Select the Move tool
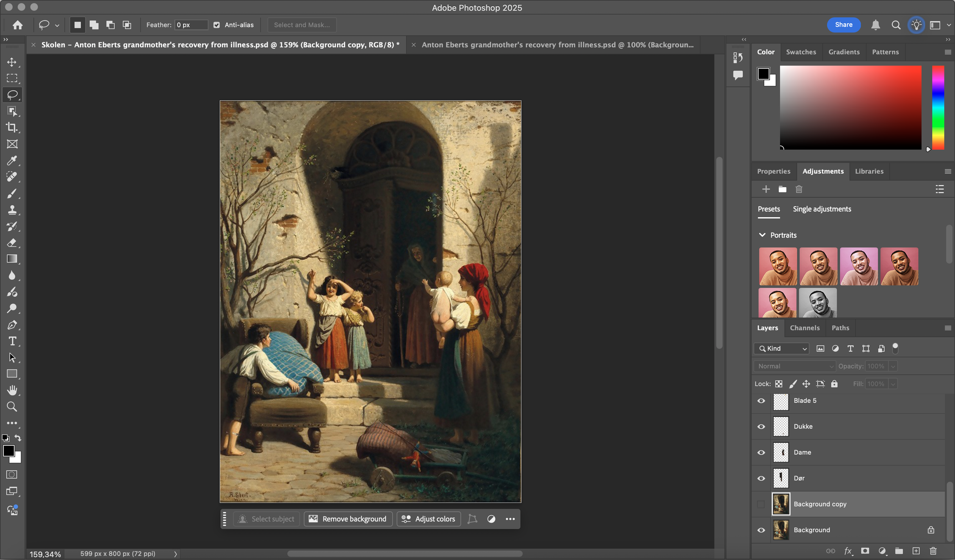Image resolution: width=955 pixels, height=560 pixels. (x=12, y=62)
